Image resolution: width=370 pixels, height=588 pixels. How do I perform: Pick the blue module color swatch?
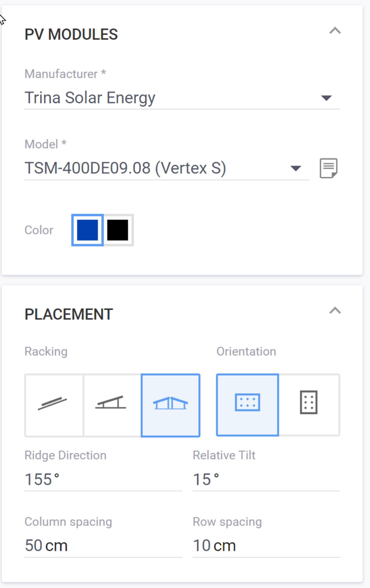tap(88, 230)
